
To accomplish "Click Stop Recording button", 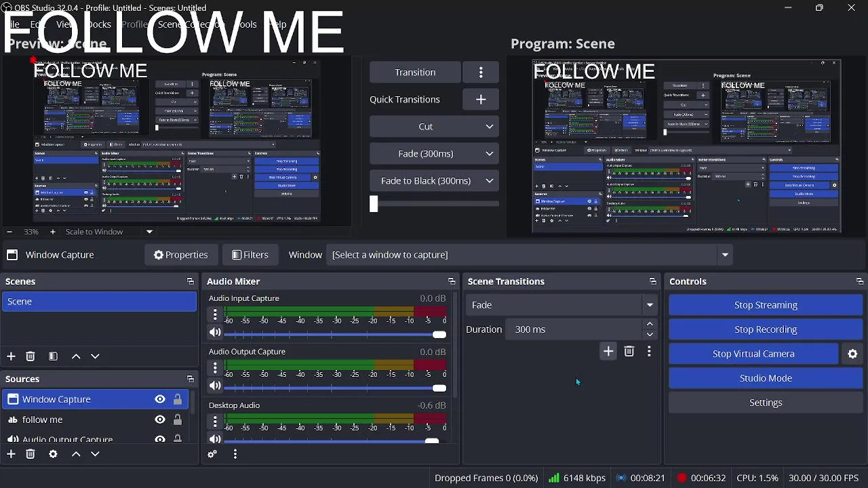I will [766, 329].
